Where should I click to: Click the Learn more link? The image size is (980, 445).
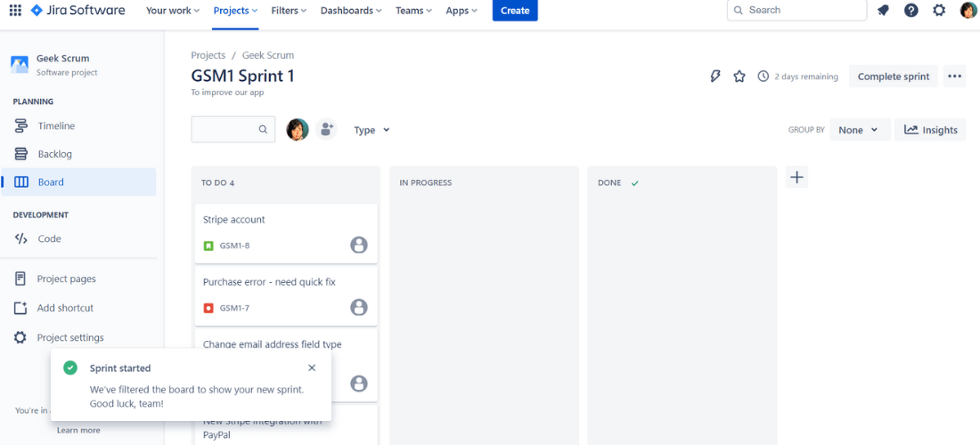pos(78,430)
